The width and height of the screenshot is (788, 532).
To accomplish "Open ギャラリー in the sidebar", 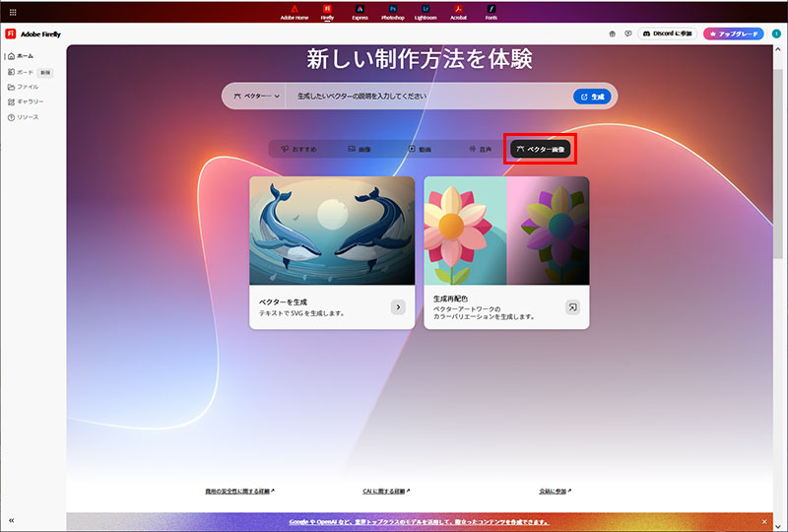I will (x=30, y=101).
